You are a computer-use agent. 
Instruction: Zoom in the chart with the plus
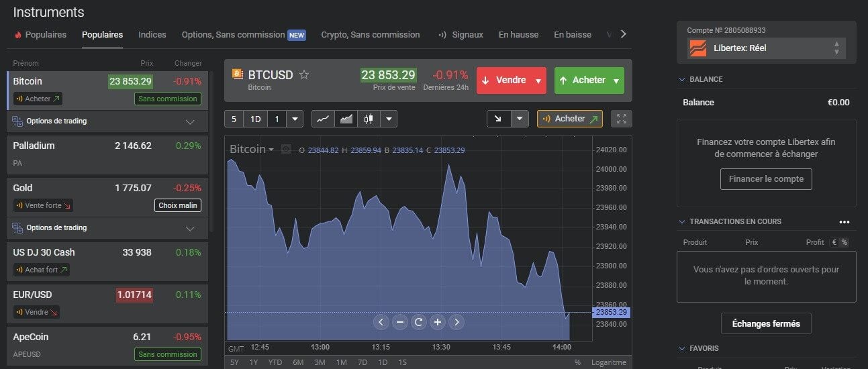point(438,322)
